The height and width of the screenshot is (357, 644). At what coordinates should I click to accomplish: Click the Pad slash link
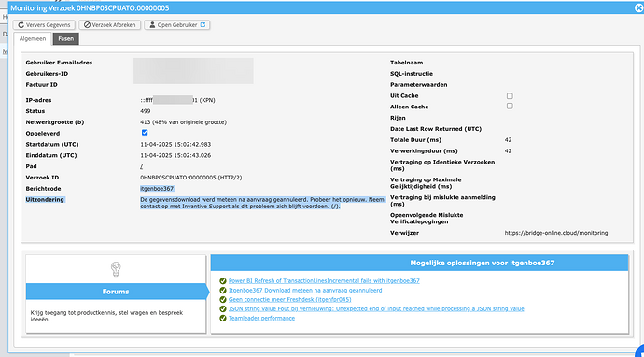tap(141, 166)
